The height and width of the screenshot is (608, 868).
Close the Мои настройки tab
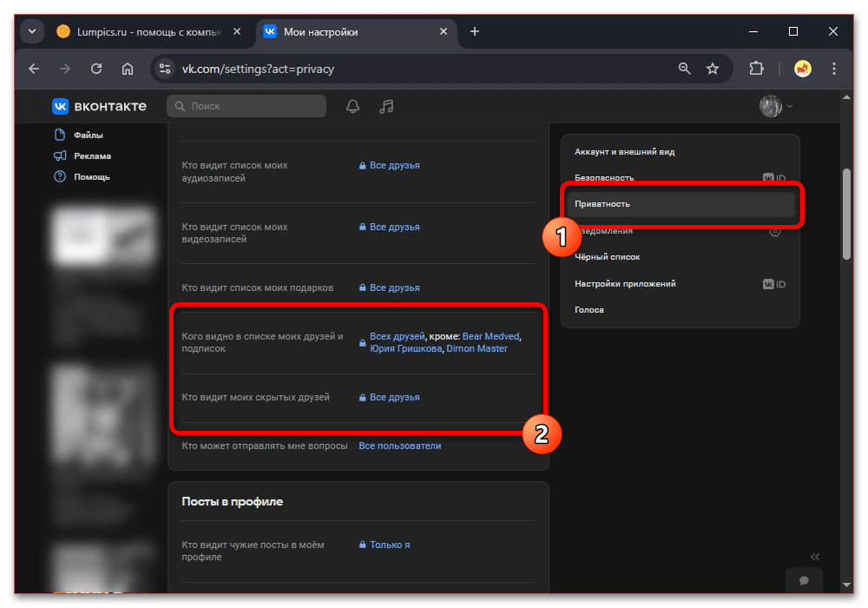(444, 31)
